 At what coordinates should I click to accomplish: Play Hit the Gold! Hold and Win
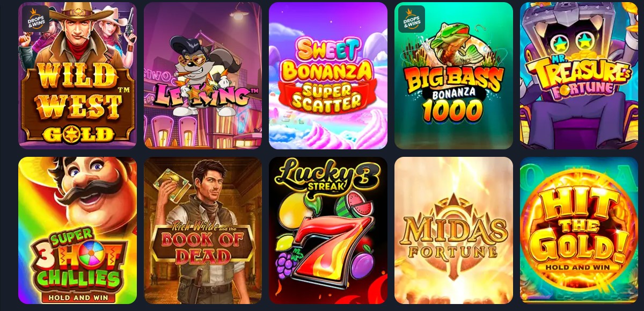click(x=579, y=230)
